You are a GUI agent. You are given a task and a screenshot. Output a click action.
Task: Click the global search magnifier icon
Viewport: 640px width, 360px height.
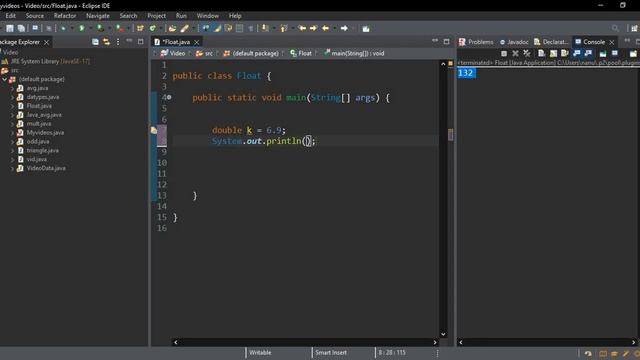[x=615, y=28]
